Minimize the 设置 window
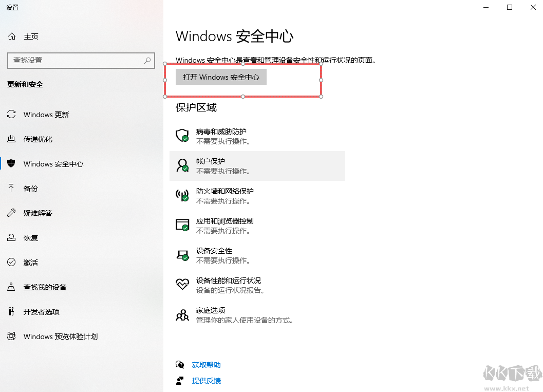The height and width of the screenshot is (392, 543). pos(486,7)
